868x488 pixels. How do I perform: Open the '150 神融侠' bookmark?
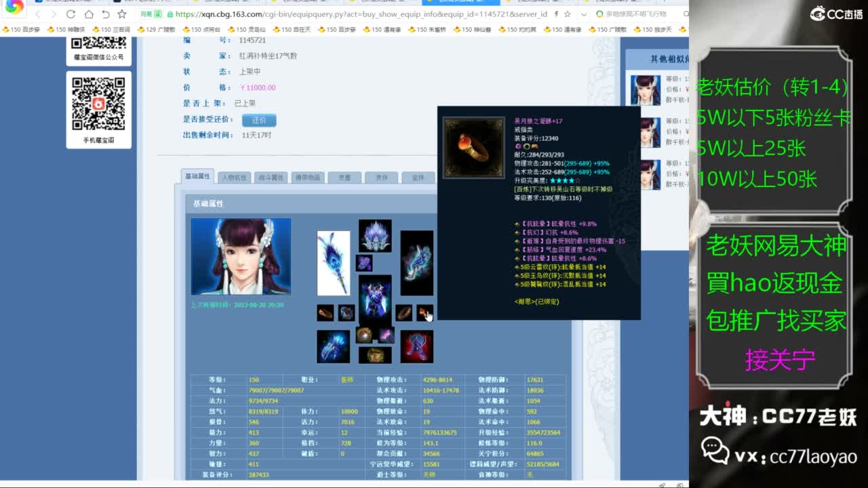(x=66, y=30)
